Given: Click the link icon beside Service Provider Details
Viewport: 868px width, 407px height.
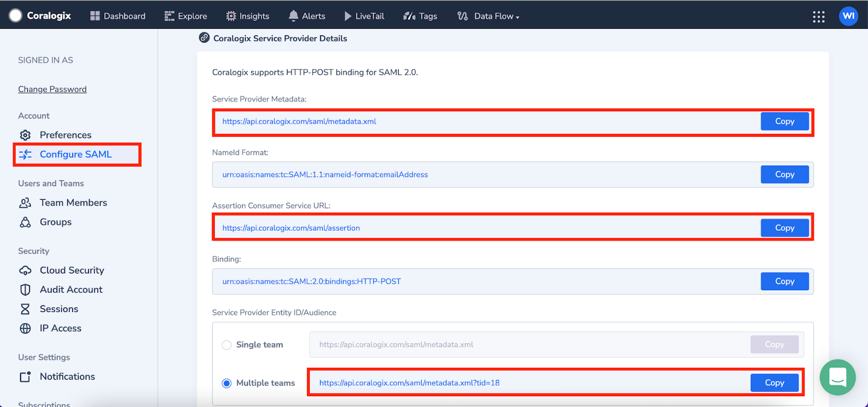Looking at the screenshot, I should 205,38.
